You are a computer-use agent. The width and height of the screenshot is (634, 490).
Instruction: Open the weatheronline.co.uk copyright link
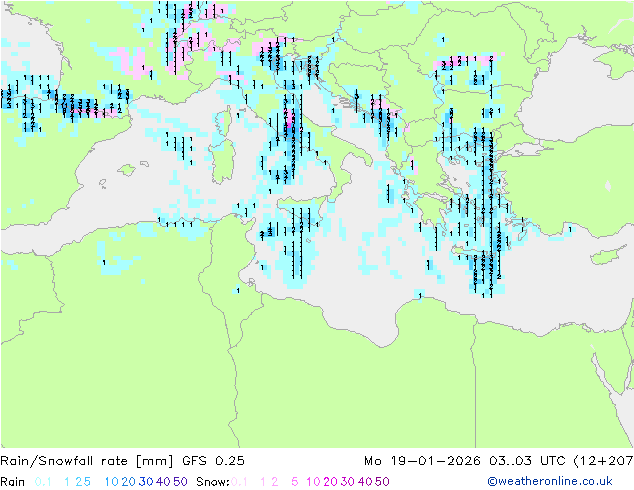pos(550,481)
